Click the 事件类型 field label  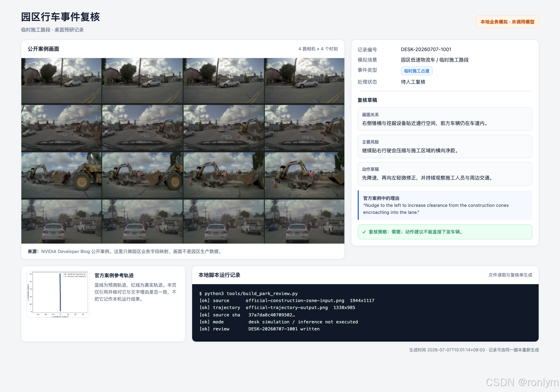click(x=367, y=70)
